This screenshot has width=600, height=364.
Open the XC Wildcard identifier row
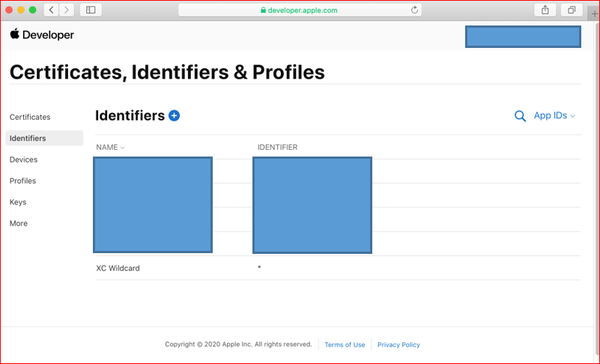click(x=338, y=268)
